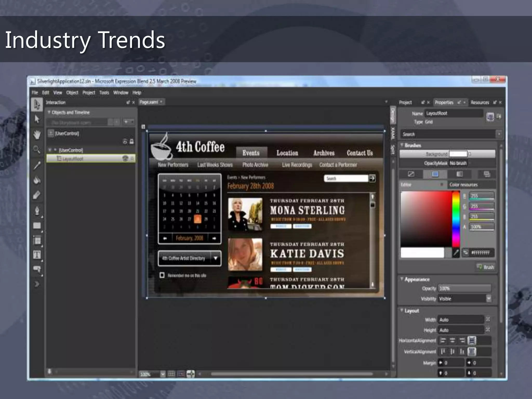Collapse the Brushes section
The width and height of the screenshot is (532, 399).
click(x=402, y=145)
